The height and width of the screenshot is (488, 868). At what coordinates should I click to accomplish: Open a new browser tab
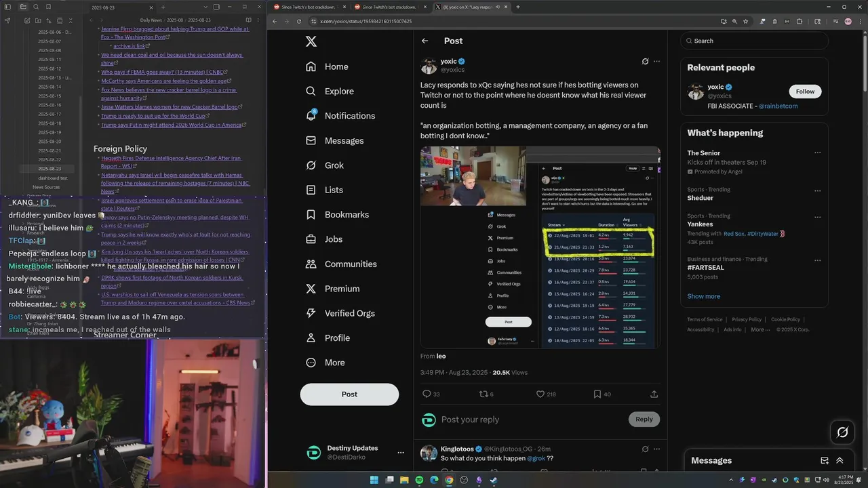point(518,7)
